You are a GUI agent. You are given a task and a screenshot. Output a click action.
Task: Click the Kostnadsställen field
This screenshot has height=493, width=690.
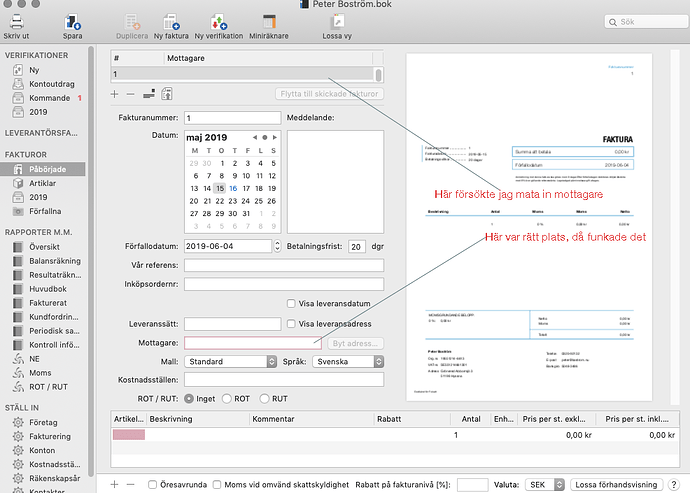click(x=284, y=379)
